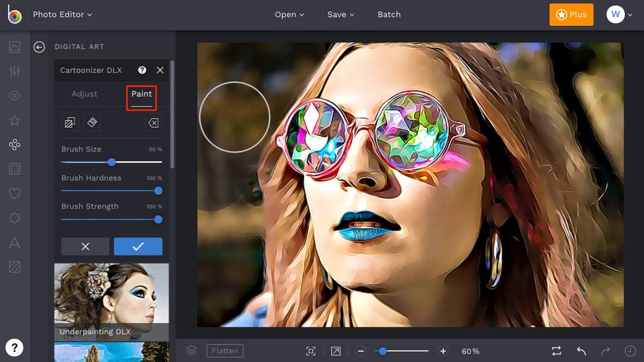The width and height of the screenshot is (644, 362).
Task: Click the Cartoonizer DLX help question mark
Action: (142, 70)
